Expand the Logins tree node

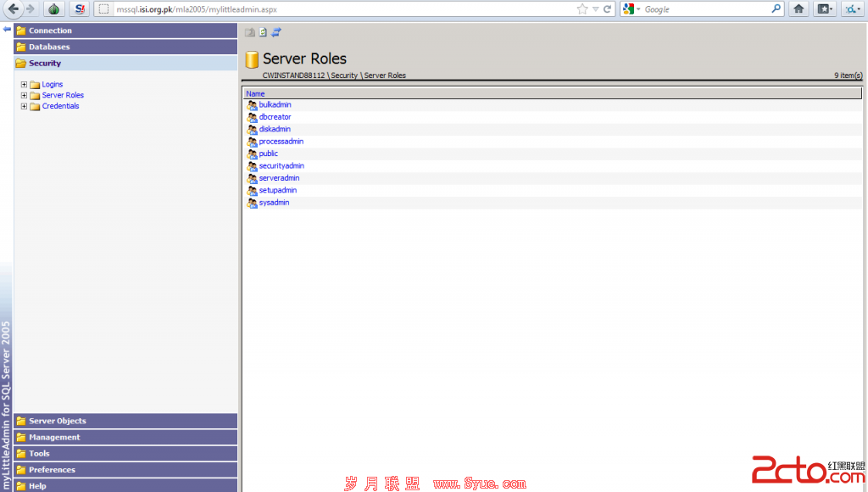[x=24, y=84]
